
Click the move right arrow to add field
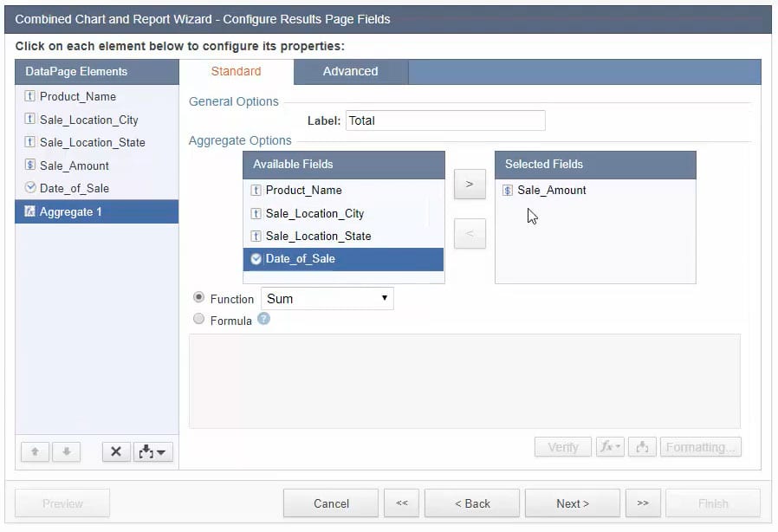470,184
